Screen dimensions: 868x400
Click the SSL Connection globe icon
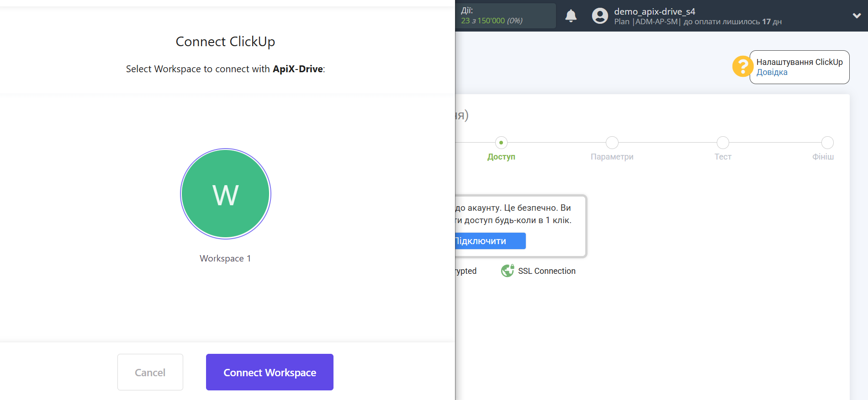(508, 271)
